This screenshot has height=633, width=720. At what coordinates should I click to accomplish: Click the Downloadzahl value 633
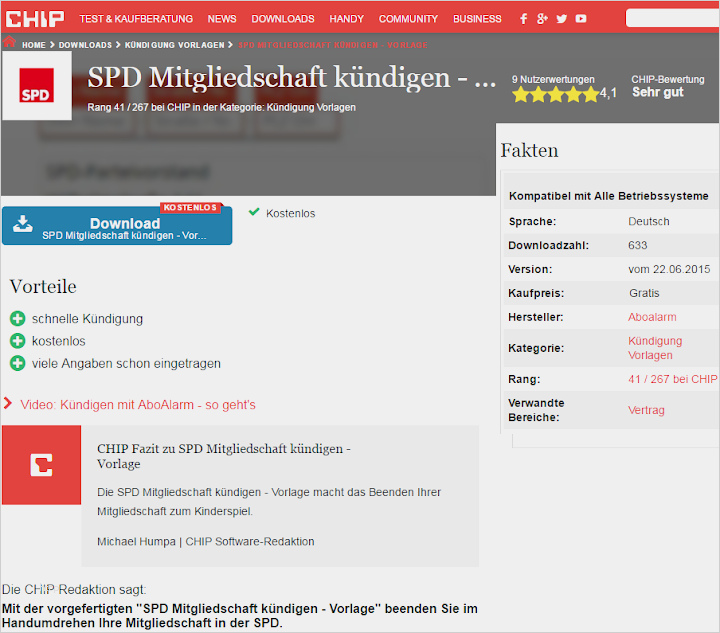click(638, 245)
